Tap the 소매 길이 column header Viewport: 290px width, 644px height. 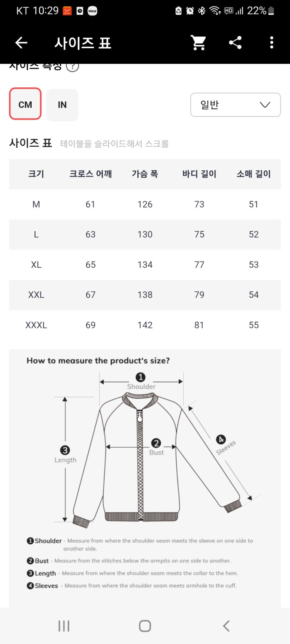click(x=254, y=174)
